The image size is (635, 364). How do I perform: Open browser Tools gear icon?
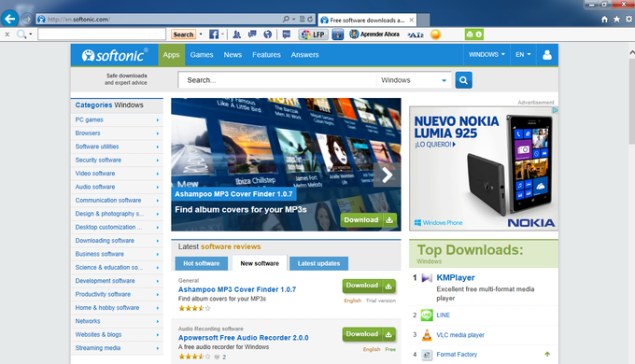(x=628, y=19)
